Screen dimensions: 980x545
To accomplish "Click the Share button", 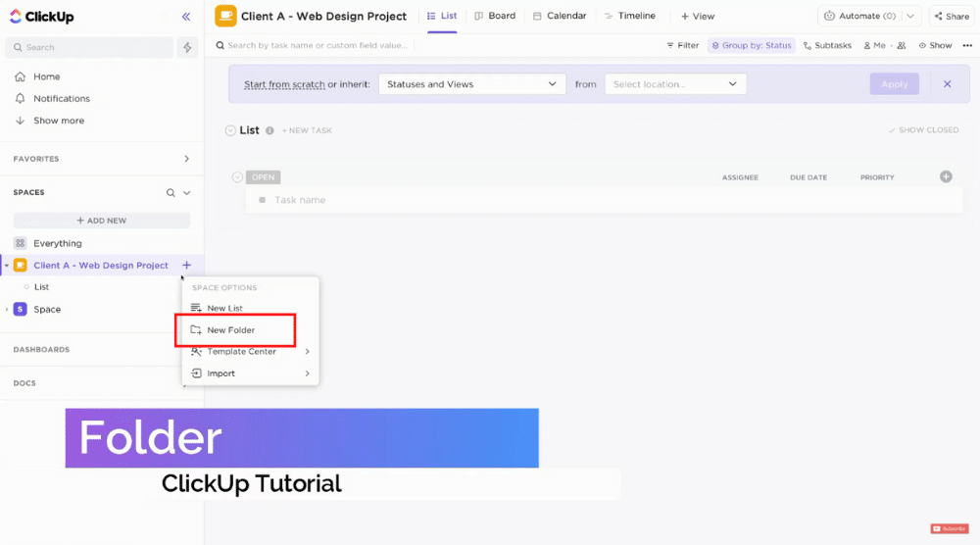I will 952,17.
